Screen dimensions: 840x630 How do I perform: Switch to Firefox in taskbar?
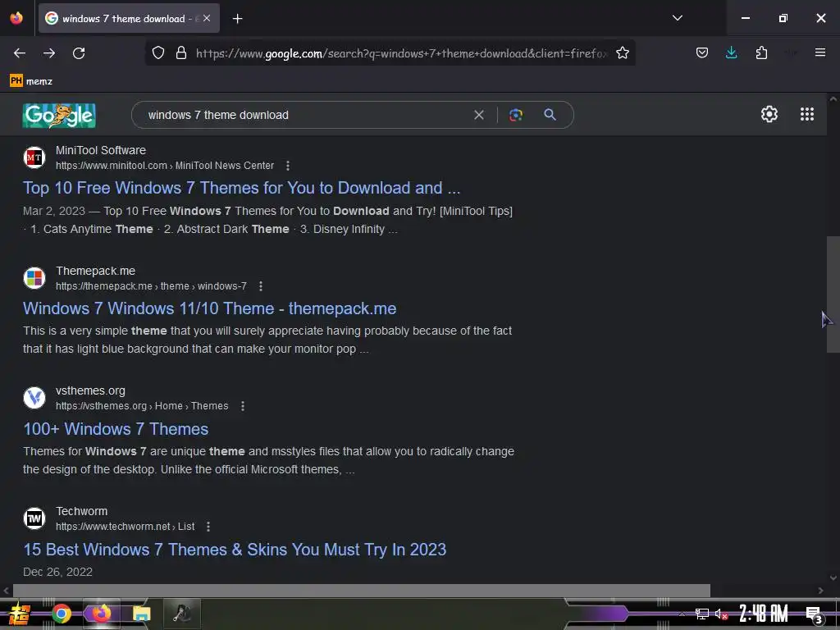101,614
